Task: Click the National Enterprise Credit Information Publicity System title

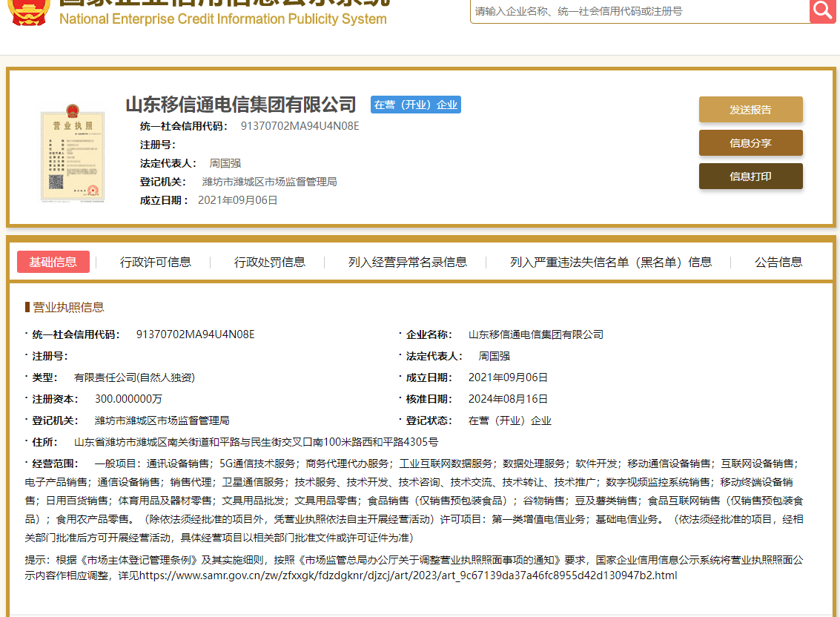Action: 222,19
